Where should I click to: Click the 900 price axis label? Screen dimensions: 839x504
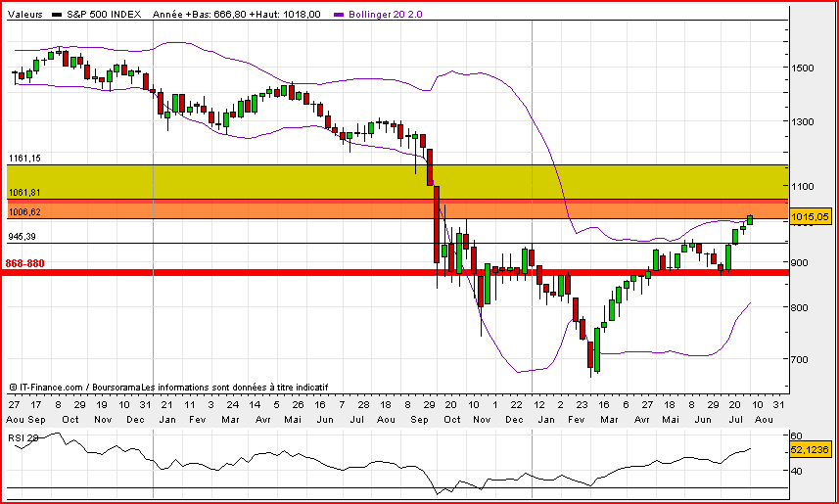pos(799,262)
